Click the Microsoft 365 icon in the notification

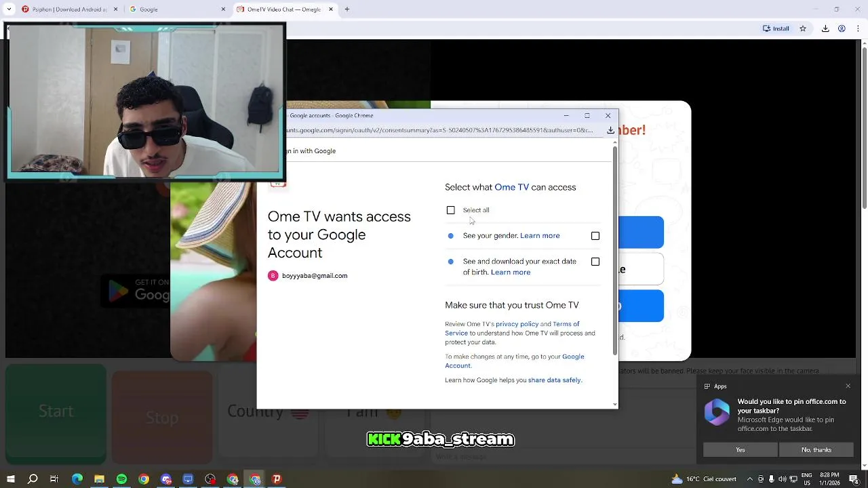717,413
